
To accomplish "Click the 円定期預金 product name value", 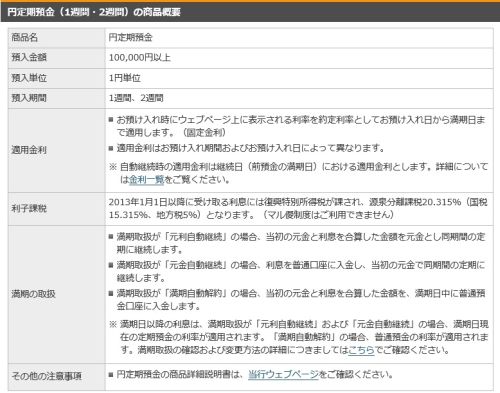I will tap(130, 38).
